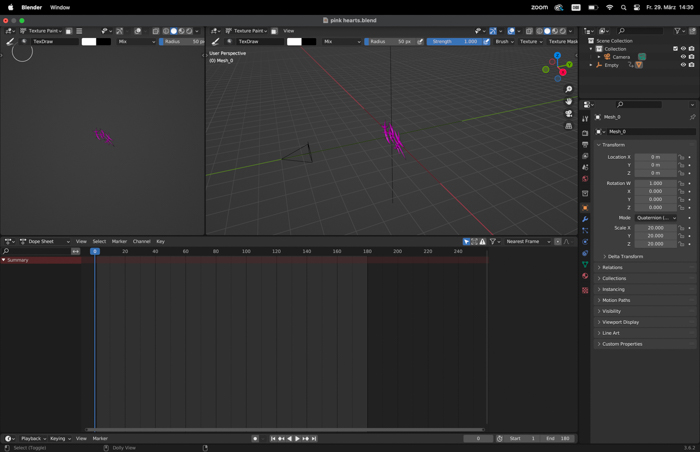This screenshot has height=452, width=700.
Task: Click the pin icon beside Mesh_0
Action: click(x=692, y=117)
